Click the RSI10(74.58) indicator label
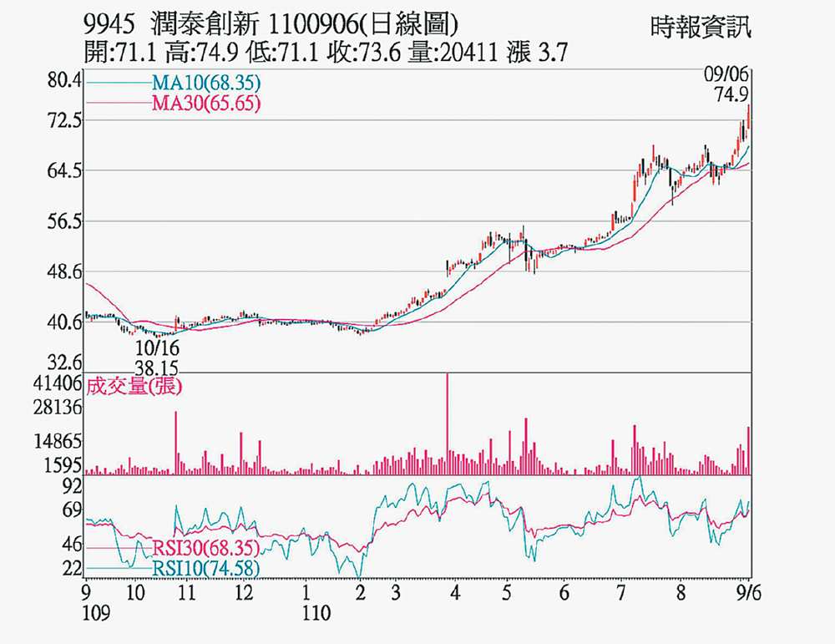The image size is (835, 644). pos(205,569)
